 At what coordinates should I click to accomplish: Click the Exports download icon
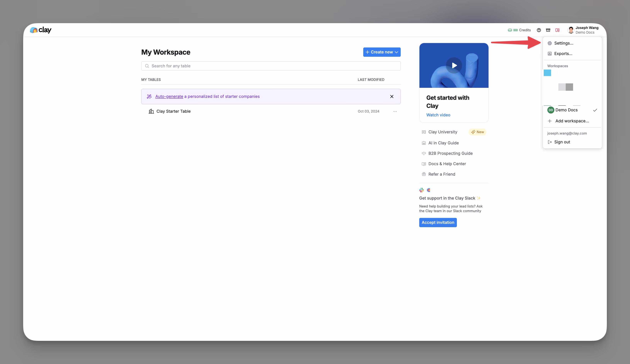(x=550, y=54)
